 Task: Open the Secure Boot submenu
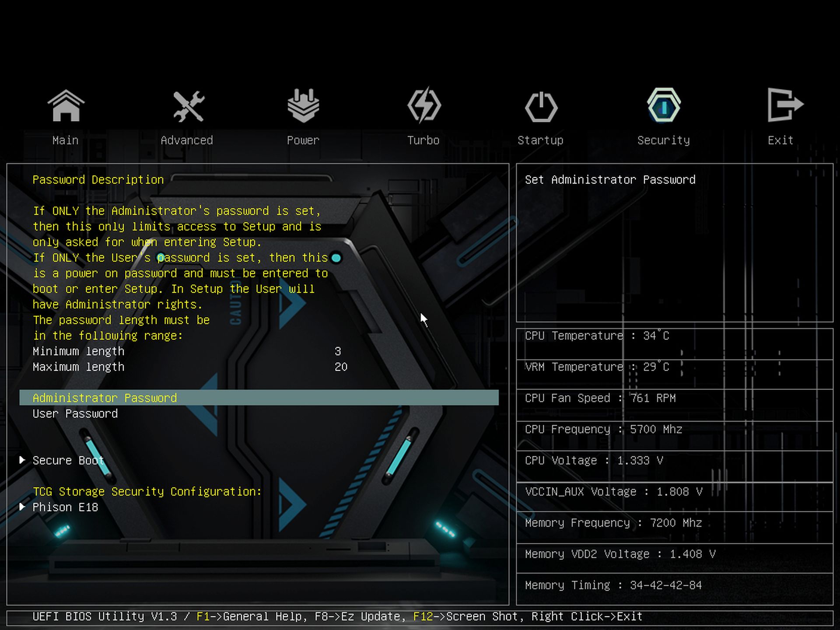pos(68,461)
